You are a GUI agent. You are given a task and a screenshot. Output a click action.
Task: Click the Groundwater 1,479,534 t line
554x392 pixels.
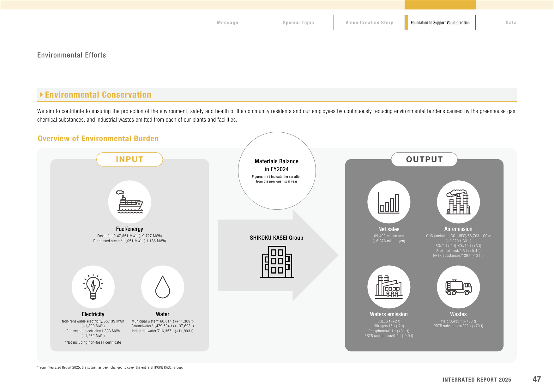coord(163,326)
